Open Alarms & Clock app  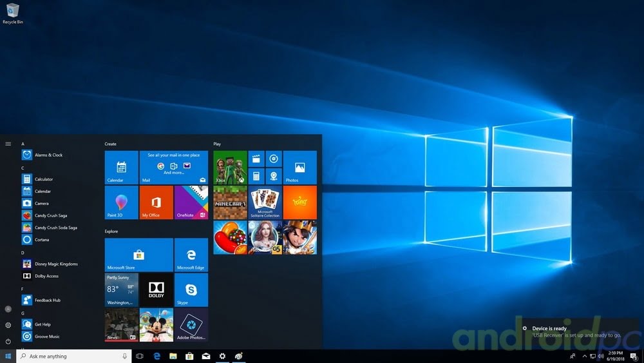pyautogui.click(x=48, y=155)
